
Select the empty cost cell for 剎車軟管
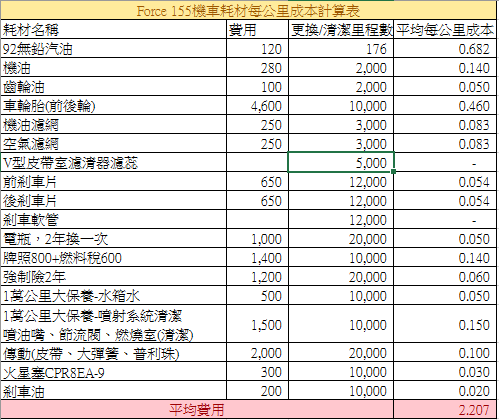(257, 219)
